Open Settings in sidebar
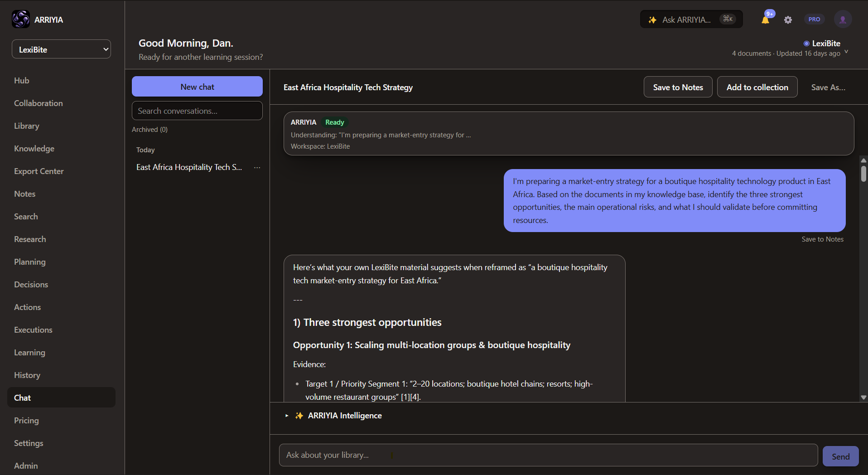The width and height of the screenshot is (868, 475). (x=29, y=443)
